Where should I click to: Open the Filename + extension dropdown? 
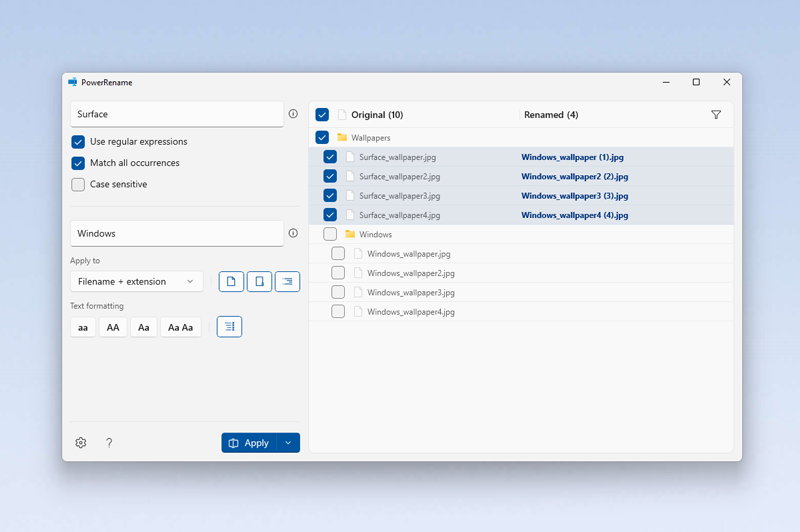click(x=136, y=282)
